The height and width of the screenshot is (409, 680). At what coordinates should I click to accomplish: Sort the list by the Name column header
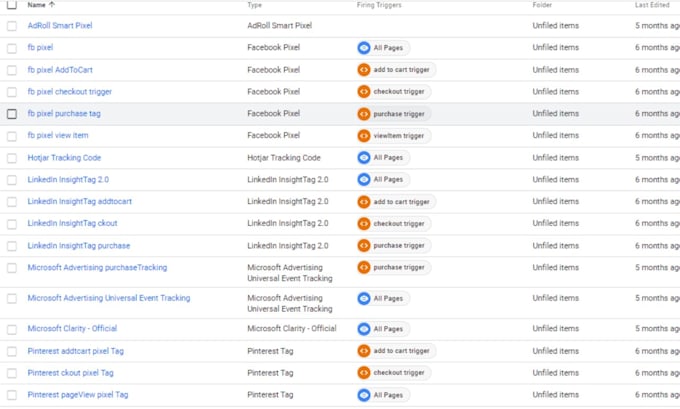tap(36, 5)
